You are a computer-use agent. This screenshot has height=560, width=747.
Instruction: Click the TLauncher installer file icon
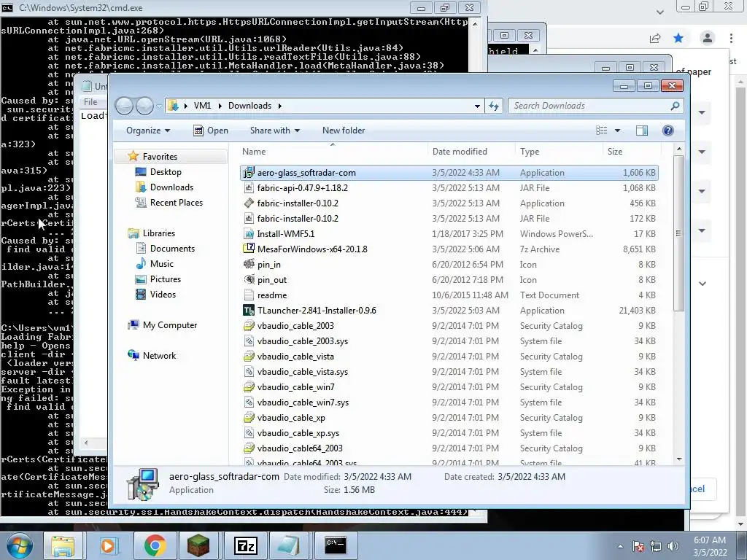tap(248, 311)
